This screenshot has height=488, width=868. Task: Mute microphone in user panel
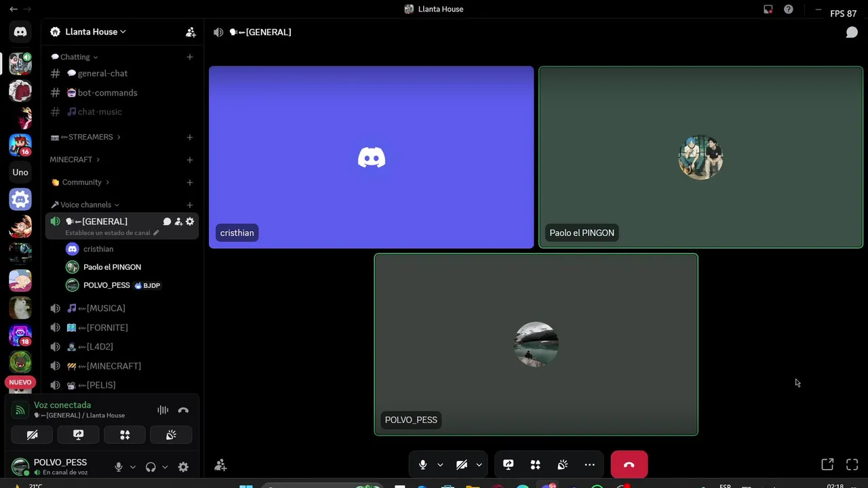click(119, 467)
